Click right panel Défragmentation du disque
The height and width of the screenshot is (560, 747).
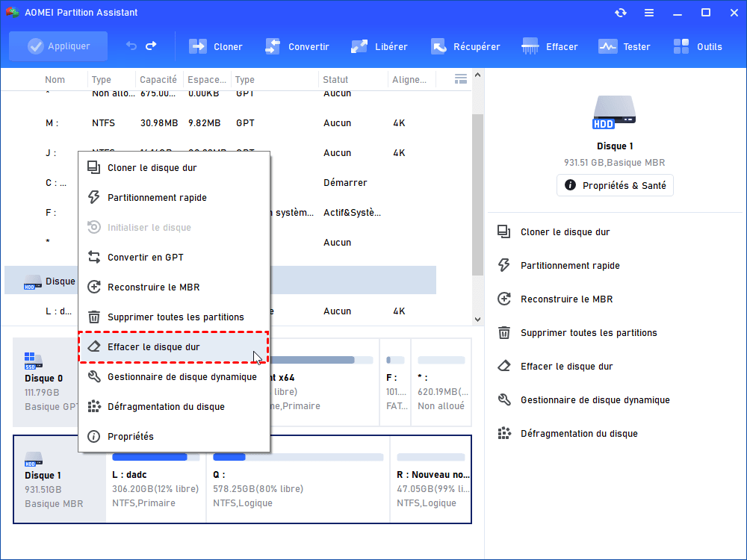click(x=579, y=433)
